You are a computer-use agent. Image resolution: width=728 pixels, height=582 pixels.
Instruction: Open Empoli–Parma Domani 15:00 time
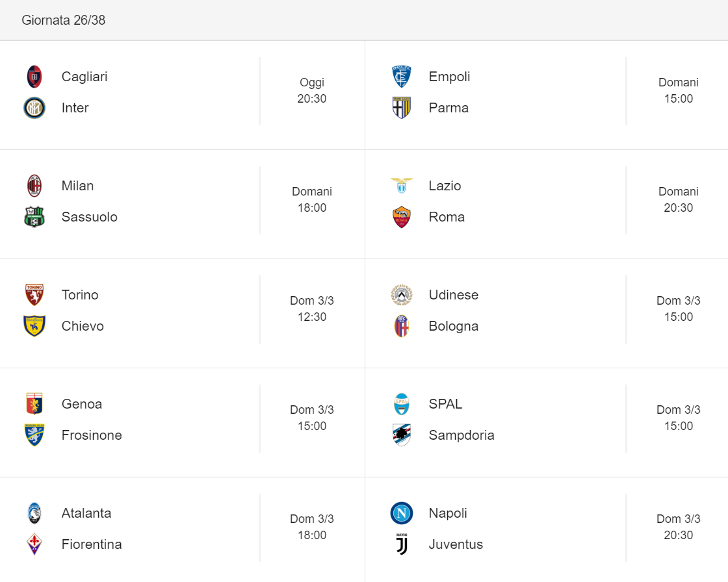(x=679, y=90)
